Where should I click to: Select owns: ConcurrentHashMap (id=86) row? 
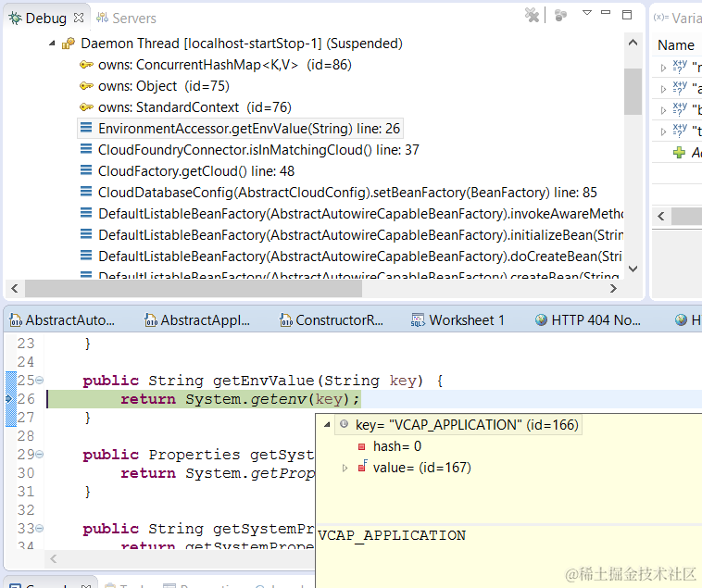[225, 65]
